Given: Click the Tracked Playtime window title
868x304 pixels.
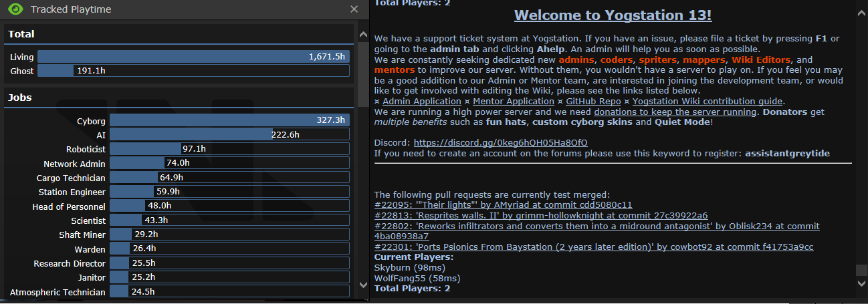Looking at the screenshot, I should pyautogui.click(x=71, y=9).
